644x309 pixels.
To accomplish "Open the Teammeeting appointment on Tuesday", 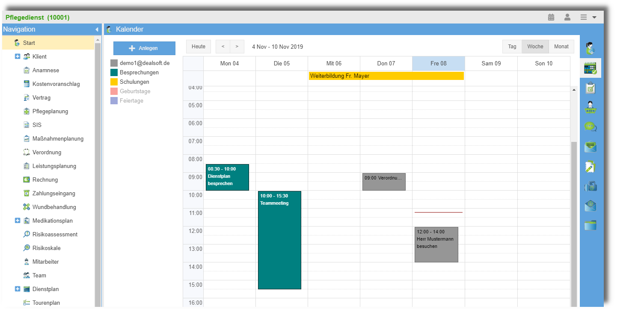I will (x=279, y=239).
